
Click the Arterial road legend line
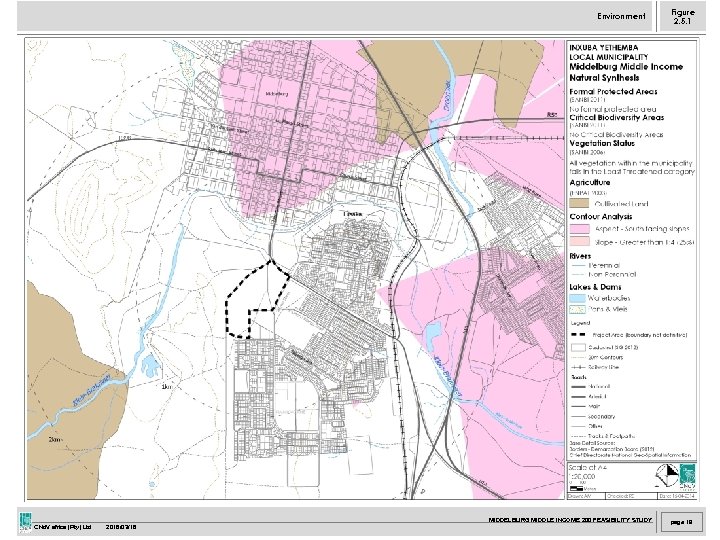[x=579, y=397]
